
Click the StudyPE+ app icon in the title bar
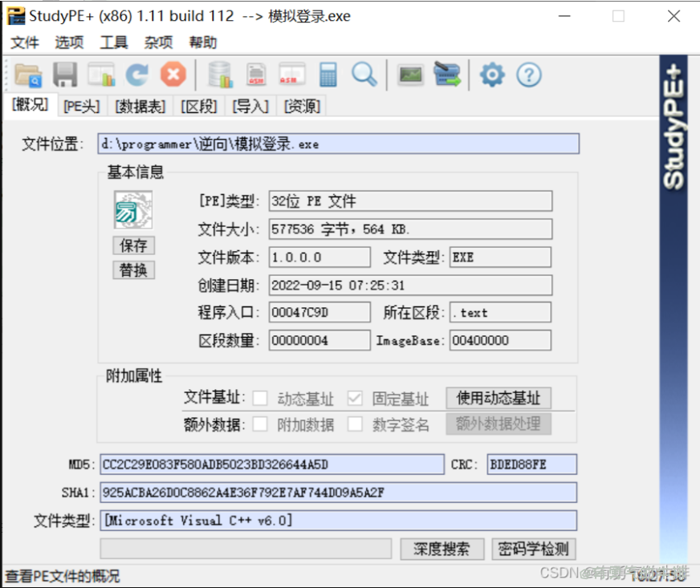(16, 16)
